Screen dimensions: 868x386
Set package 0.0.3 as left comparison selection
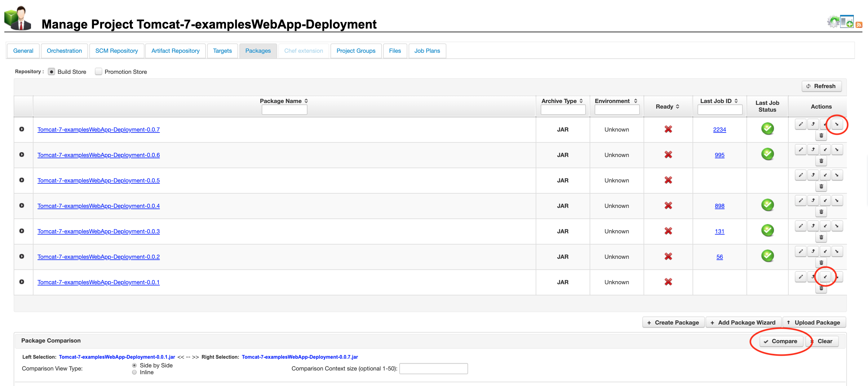[825, 226]
